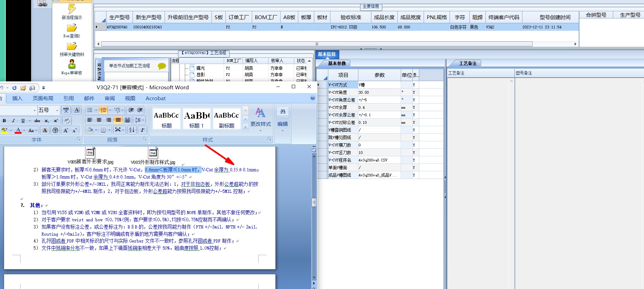Open bullet list dropdown arrow

96,110
